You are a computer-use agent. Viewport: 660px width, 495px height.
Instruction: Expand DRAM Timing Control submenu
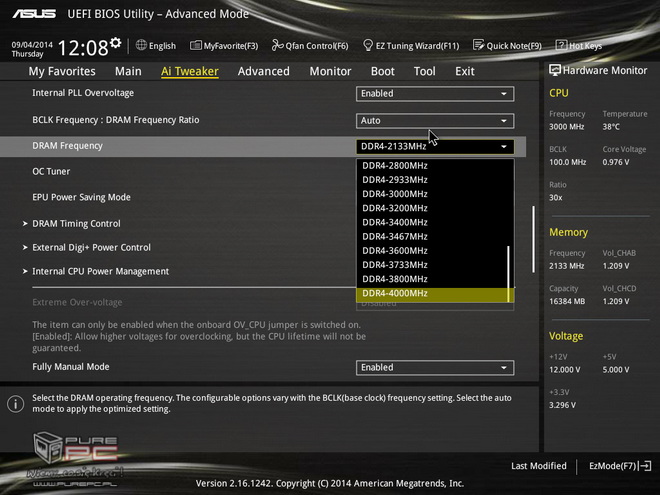click(x=76, y=224)
